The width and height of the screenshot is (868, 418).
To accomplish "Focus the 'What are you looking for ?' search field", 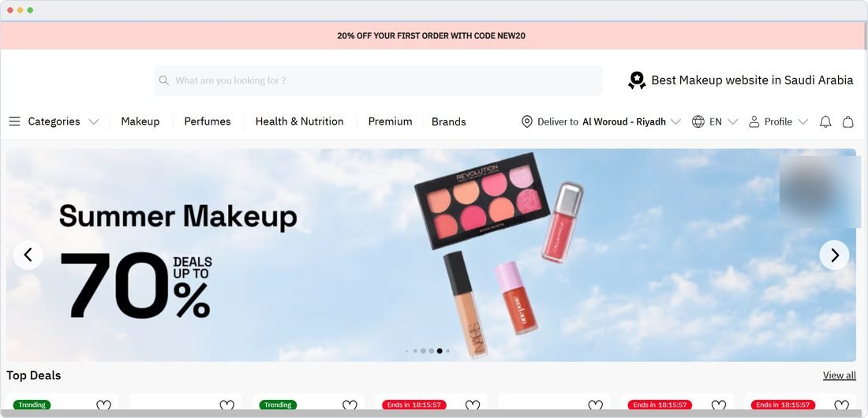I will [x=378, y=80].
